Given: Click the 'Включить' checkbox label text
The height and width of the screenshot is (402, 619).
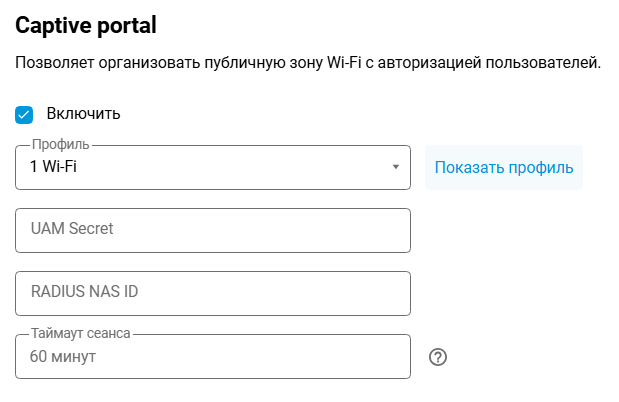Looking at the screenshot, I should tap(83, 114).
